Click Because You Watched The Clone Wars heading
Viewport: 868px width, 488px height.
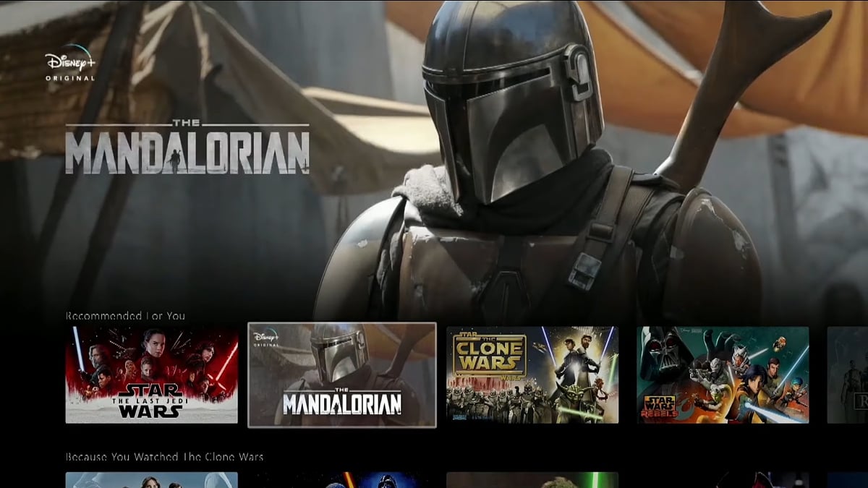pyautogui.click(x=164, y=457)
